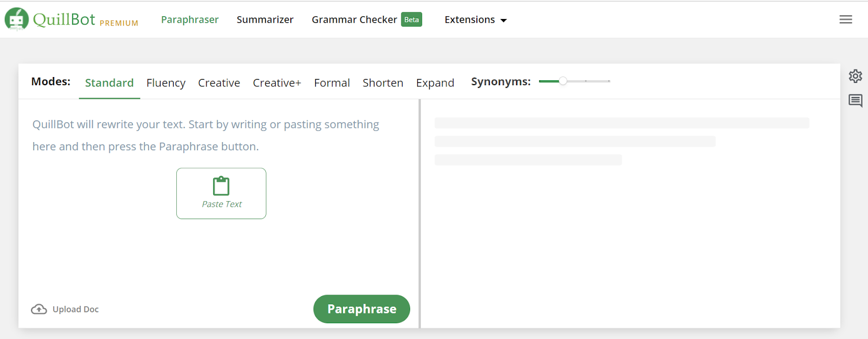Screen dimensions: 868x339
Task: Select Formal mode
Action: click(x=332, y=83)
